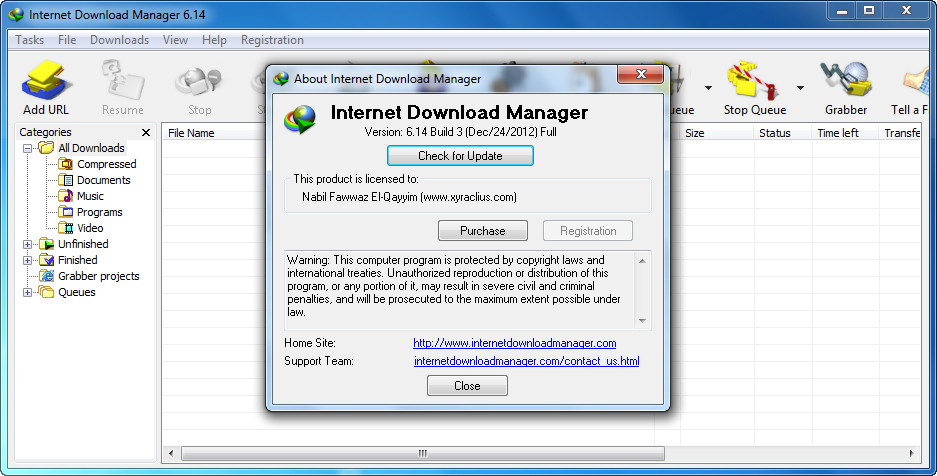Expand the Finished tree node
The width and height of the screenshot is (937, 476).
(x=27, y=260)
